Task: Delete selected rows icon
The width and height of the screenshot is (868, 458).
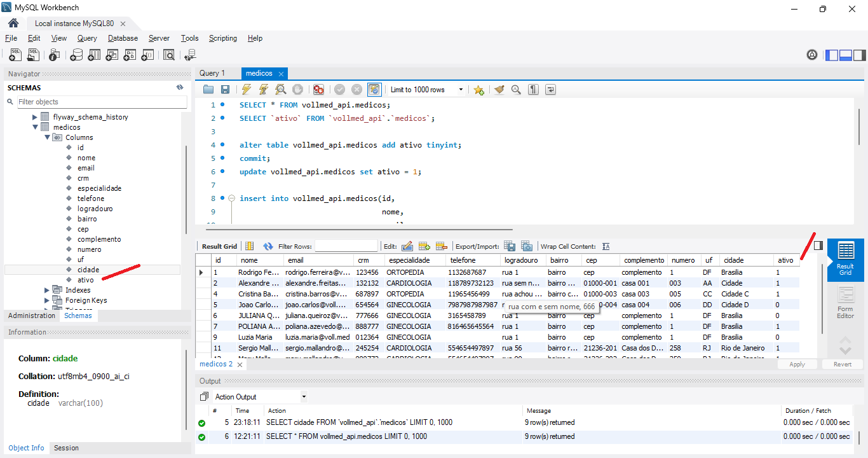Action: pyautogui.click(x=442, y=246)
